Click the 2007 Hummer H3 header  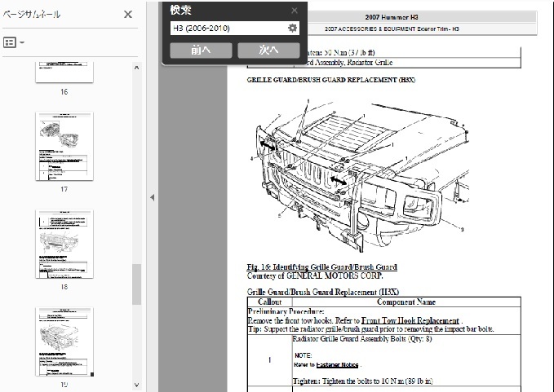pyautogui.click(x=392, y=17)
